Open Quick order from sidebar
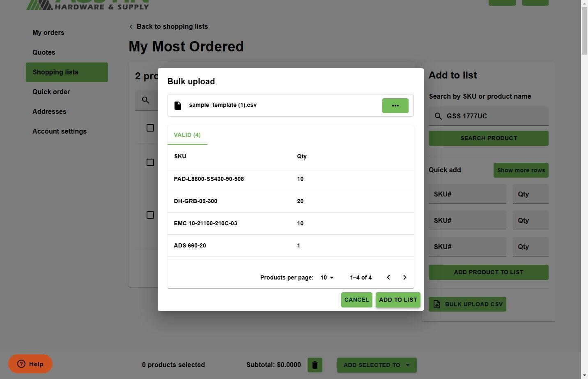The image size is (588, 379). click(x=51, y=92)
